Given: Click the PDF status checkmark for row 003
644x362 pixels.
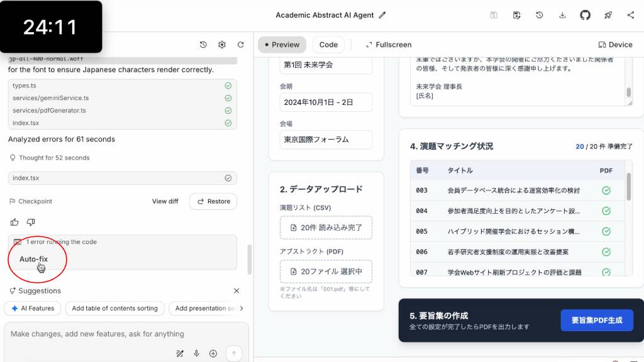Looking at the screenshot, I should [x=606, y=190].
